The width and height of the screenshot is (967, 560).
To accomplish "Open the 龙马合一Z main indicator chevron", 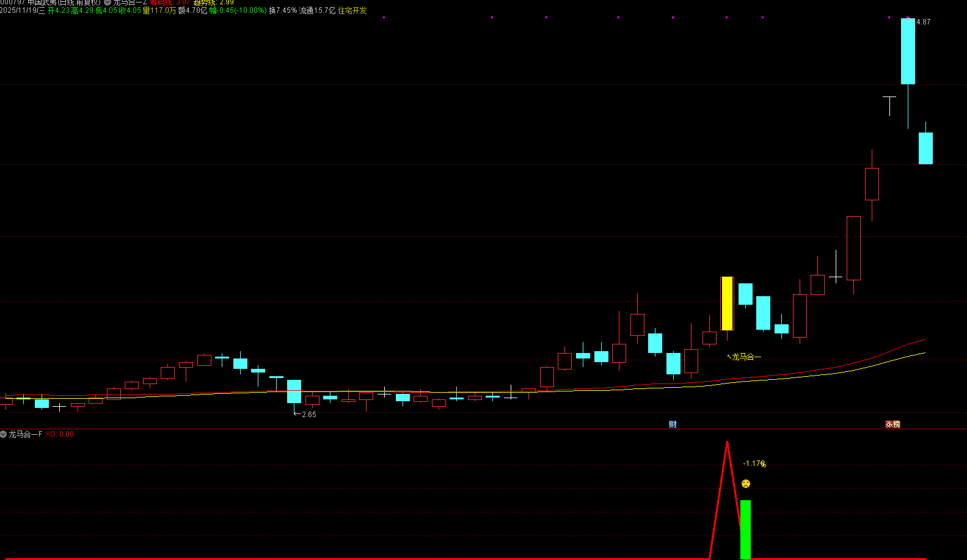I will point(108,2).
